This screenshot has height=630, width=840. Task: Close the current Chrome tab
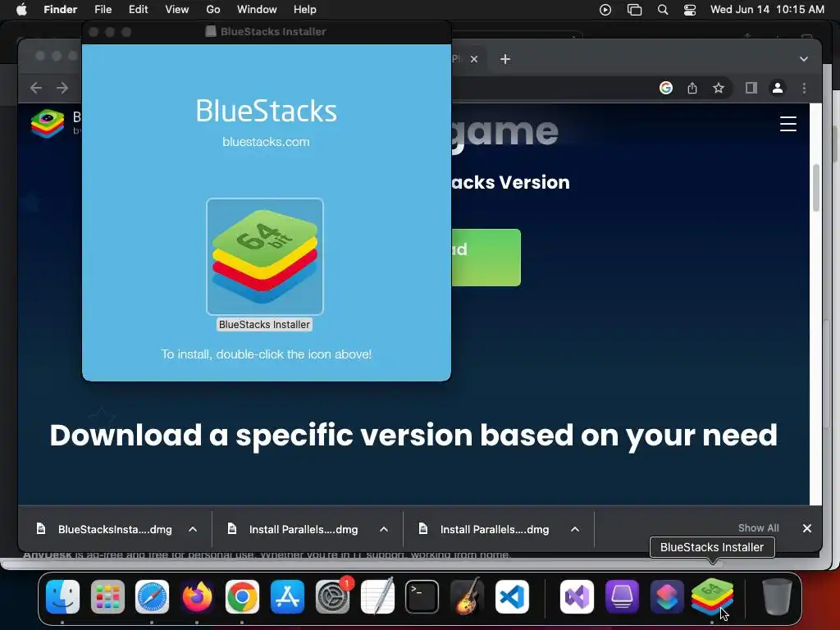pyautogui.click(x=474, y=59)
